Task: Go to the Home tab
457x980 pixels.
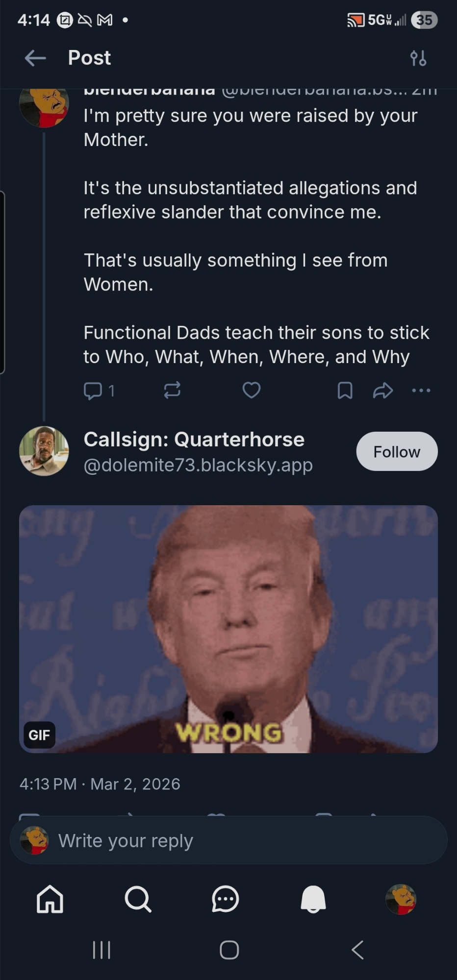Action: pos(50,899)
